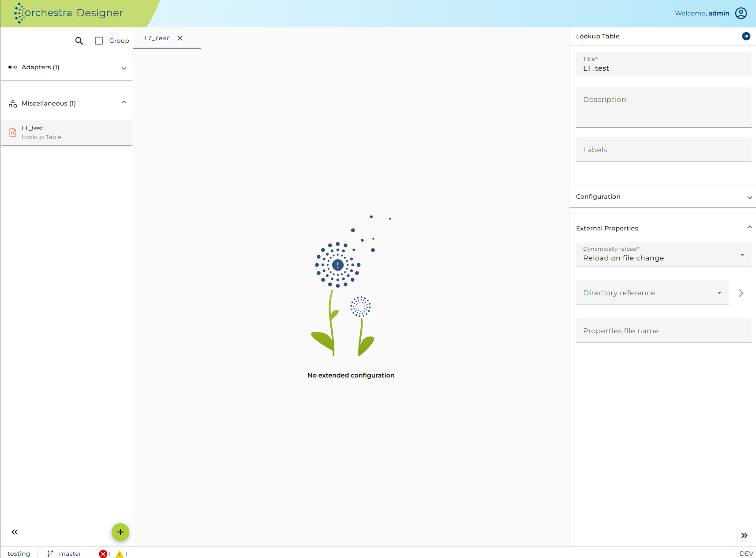Collapse the Miscellaneous section
Screen dimensions: 756x558
(x=67, y=103)
